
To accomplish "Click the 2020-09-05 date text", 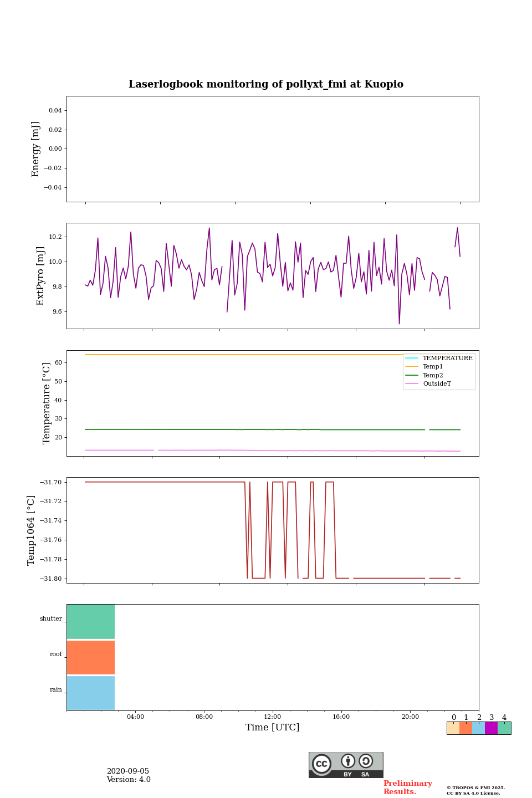I will tap(128, 771).
